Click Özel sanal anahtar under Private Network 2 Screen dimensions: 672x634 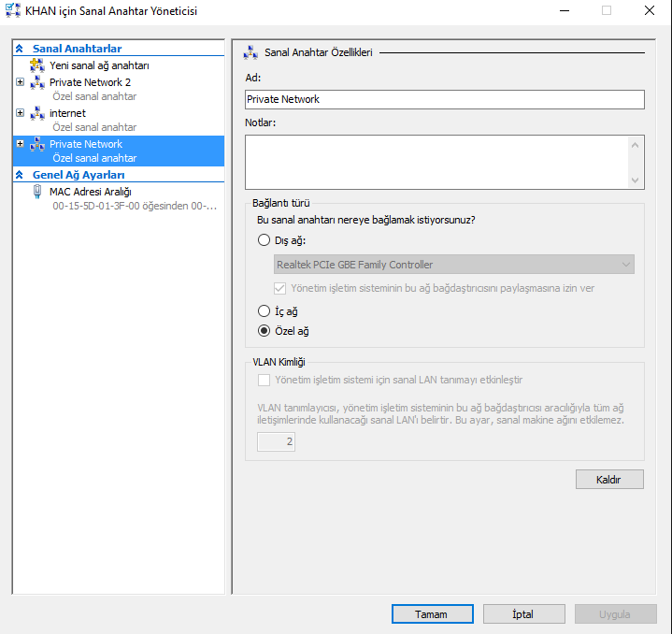94,96
